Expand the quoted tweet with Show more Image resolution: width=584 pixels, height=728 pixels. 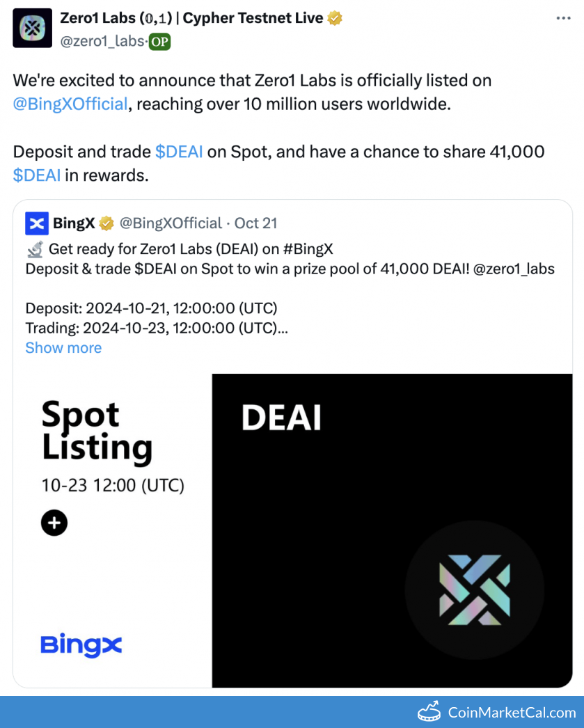(63, 348)
